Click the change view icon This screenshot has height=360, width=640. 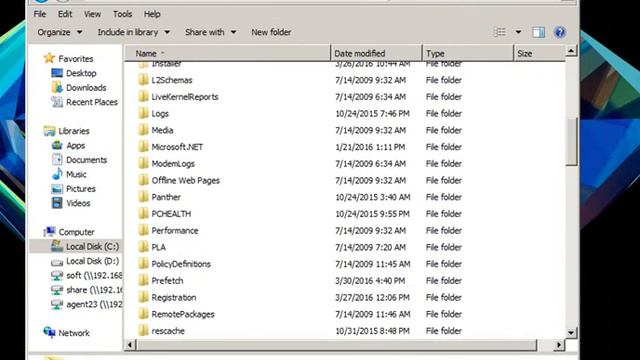500,32
